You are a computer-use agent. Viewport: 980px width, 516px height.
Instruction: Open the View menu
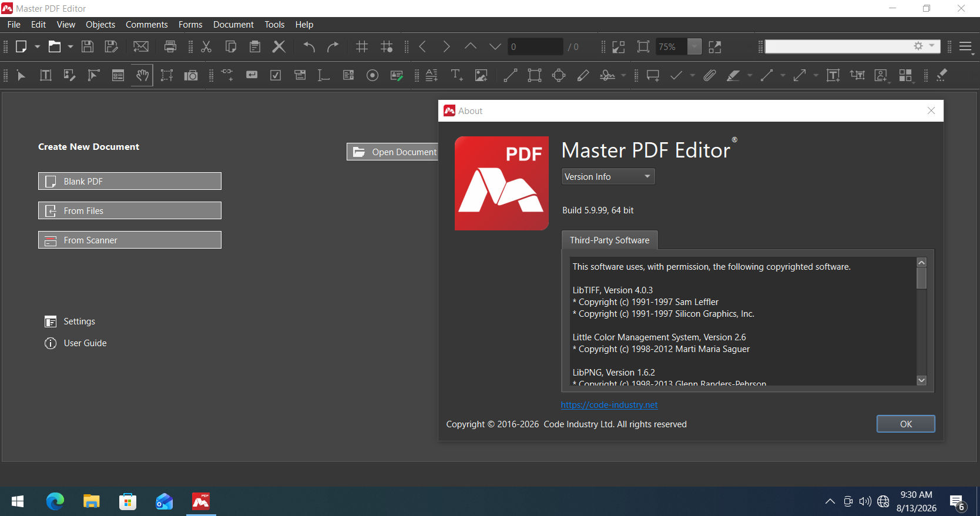click(x=66, y=25)
